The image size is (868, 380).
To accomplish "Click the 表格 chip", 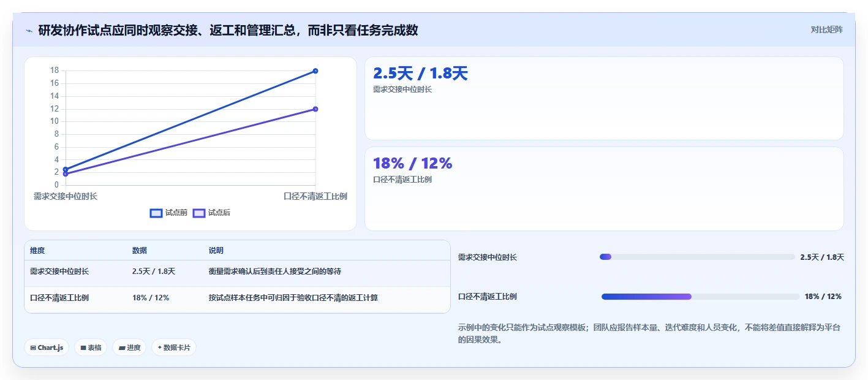I will point(91,348).
